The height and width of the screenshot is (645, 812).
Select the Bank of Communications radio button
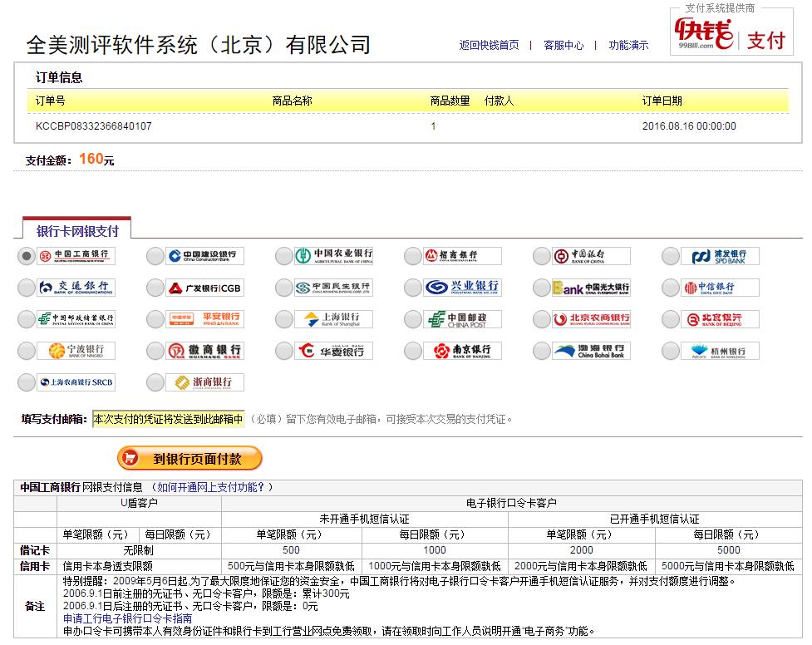(27, 288)
